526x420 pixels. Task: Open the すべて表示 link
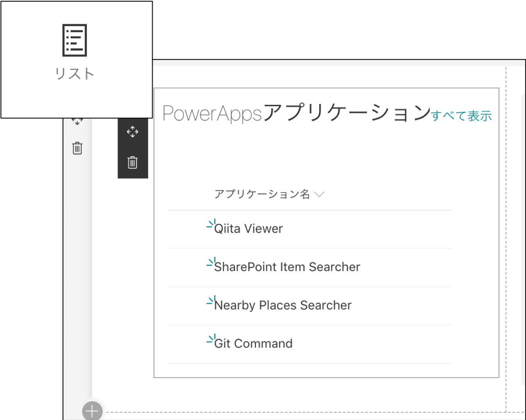(x=462, y=116)
